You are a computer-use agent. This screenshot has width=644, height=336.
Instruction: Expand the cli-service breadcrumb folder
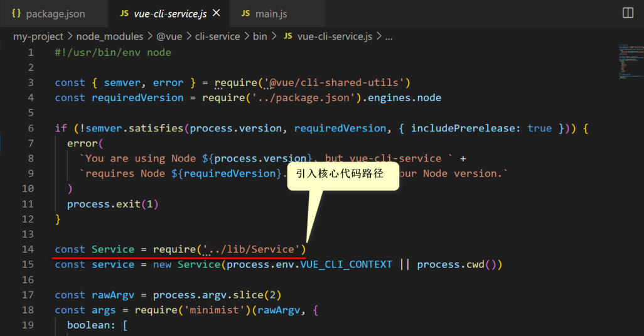pyautogui.click(x=217, y=36)
